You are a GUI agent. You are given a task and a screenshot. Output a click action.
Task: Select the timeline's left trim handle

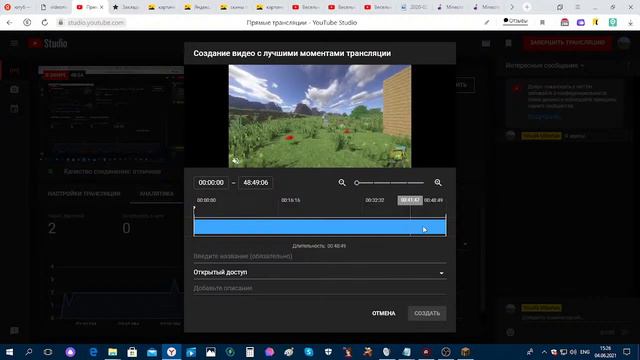(x=194, y=221)
